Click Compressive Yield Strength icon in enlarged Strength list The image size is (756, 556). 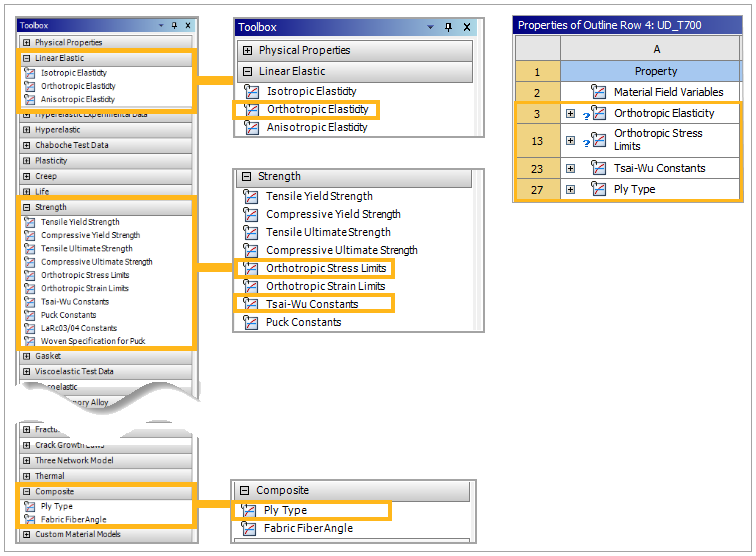tap(251, 214)
